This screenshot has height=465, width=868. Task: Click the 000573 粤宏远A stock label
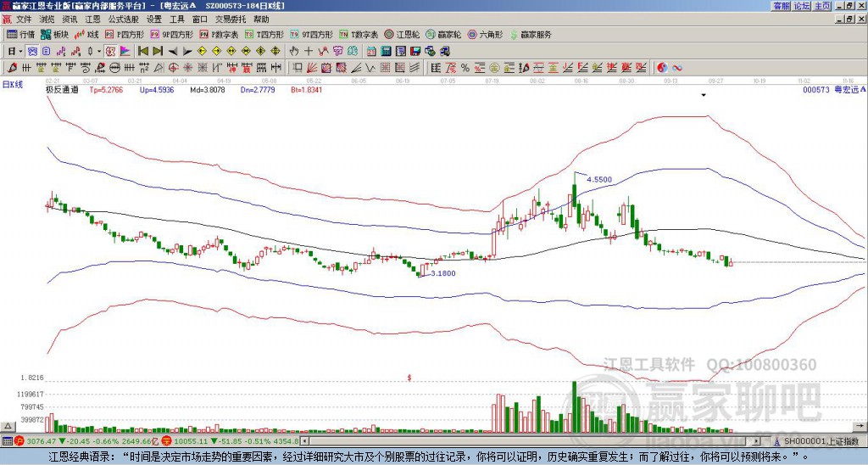834,89
